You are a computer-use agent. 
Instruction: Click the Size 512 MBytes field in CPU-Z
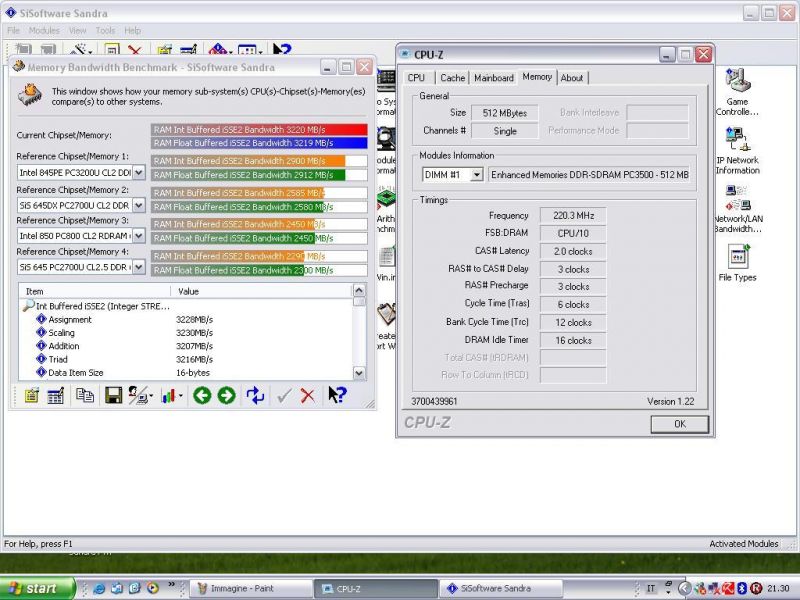(x=505, y=113)
